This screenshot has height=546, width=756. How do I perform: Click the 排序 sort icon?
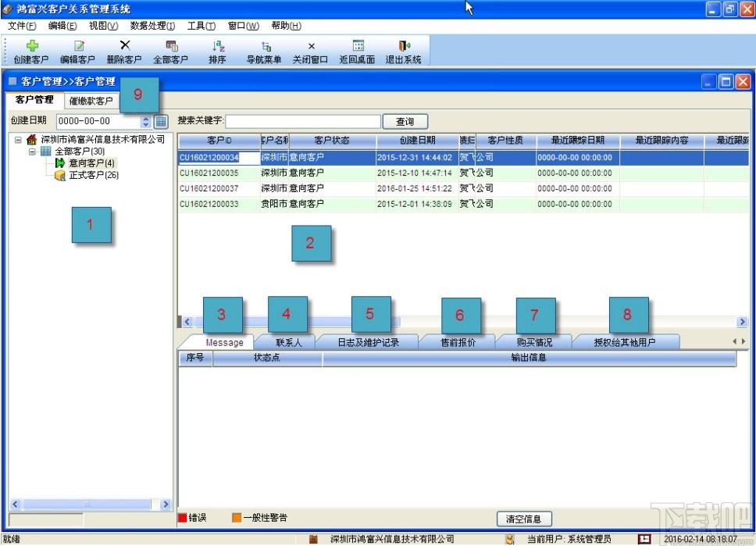[x=218, y=46]
